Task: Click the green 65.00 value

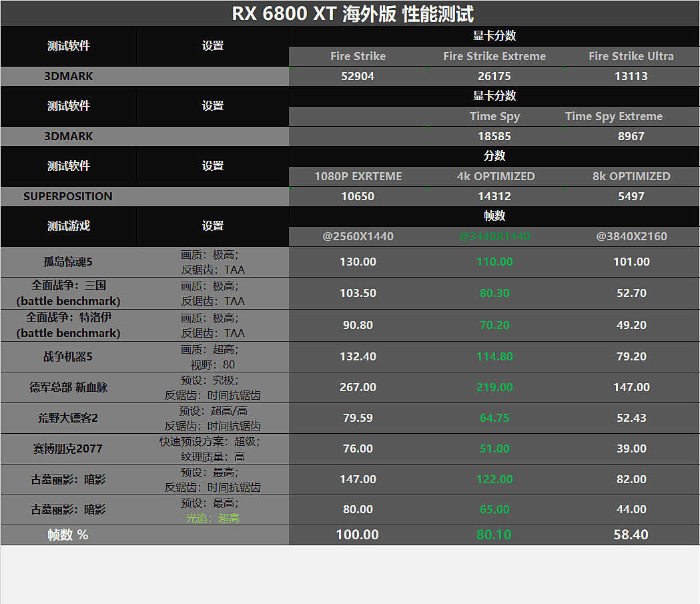Action: tap(494, 509)
